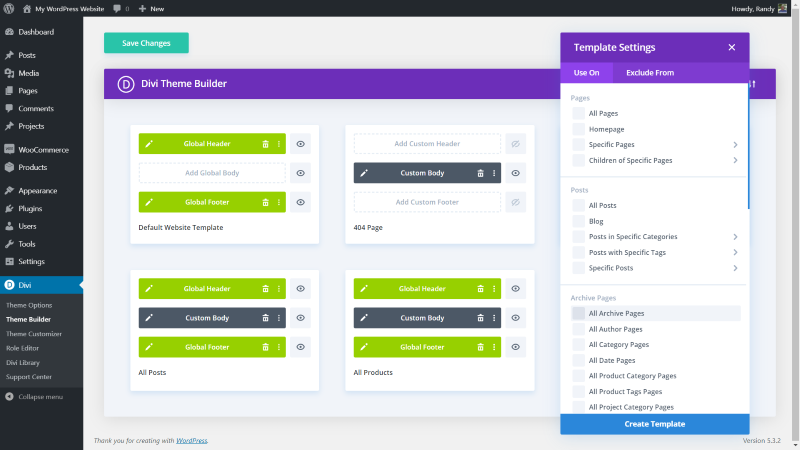Delete Global Footer in All Posts template
The image size is (800, 450).
click(265, 347)
